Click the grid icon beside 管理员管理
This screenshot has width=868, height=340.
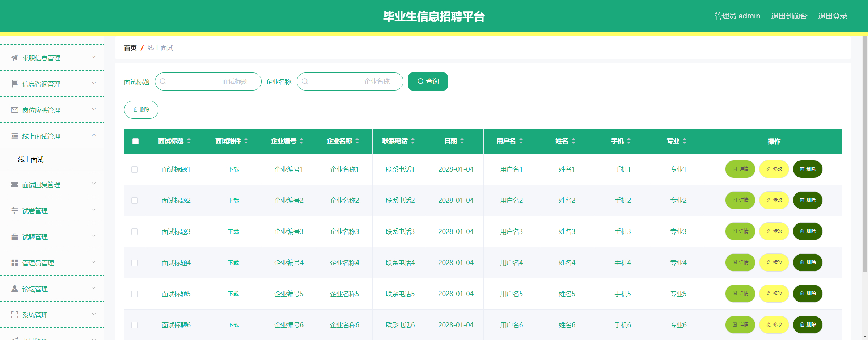(x=14, y=263)
